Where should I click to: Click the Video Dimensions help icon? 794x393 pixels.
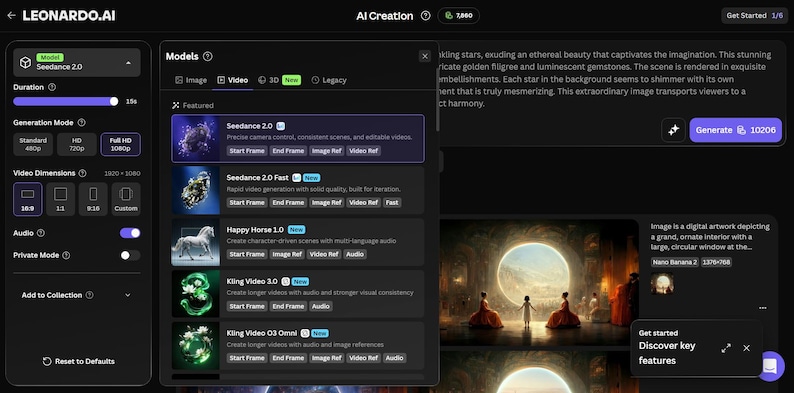coord(83,173)
